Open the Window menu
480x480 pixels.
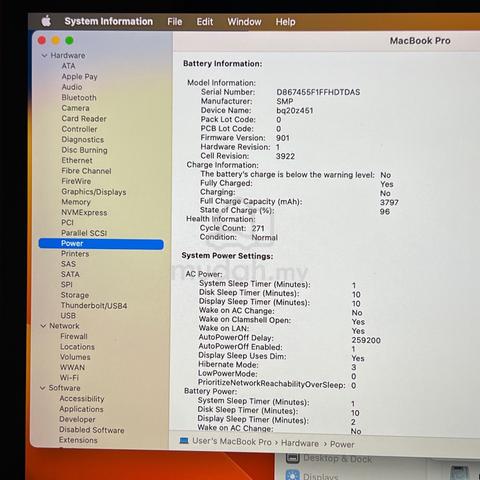(x=244, y=22)
